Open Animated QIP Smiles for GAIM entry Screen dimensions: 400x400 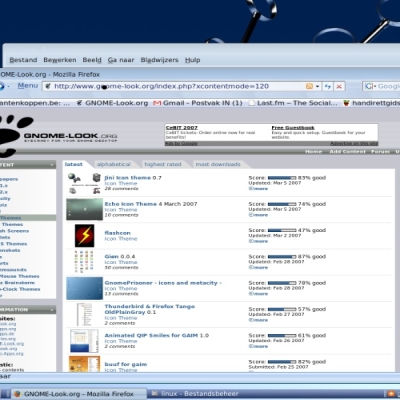156,336
